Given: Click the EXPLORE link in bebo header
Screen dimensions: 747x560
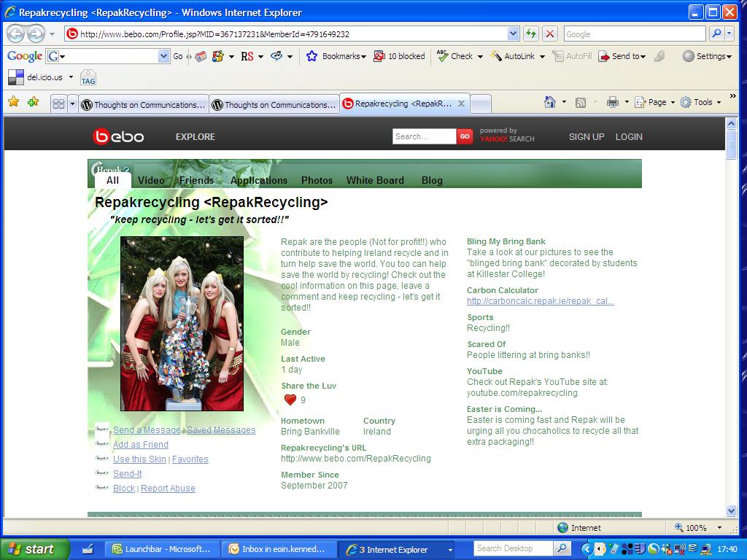Looking at the screenshot, I should (196, 136).
